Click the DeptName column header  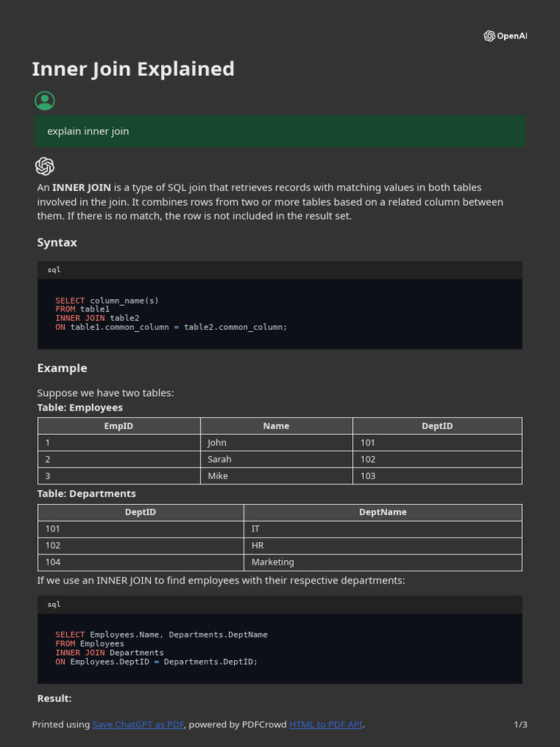click(x=383, y=512)
